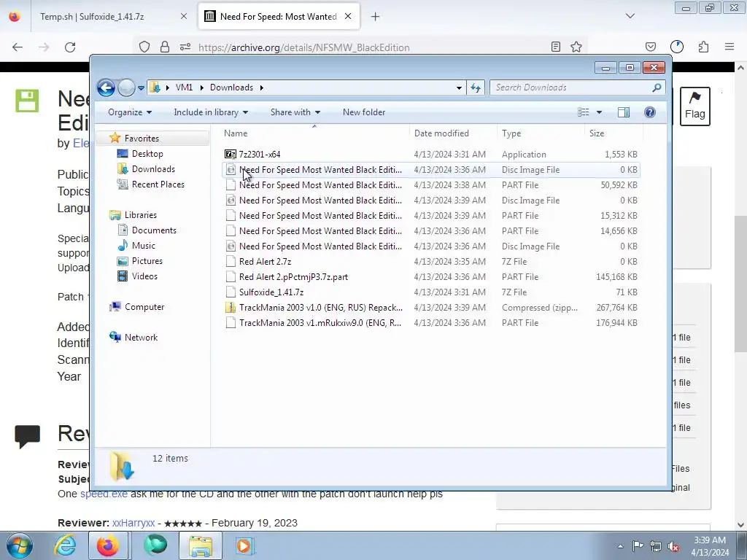Select the Need For Speed 50,592 KB PART file
Image resolution: width=747 pixels, height=560 pixels.
(x=430, y=184)
